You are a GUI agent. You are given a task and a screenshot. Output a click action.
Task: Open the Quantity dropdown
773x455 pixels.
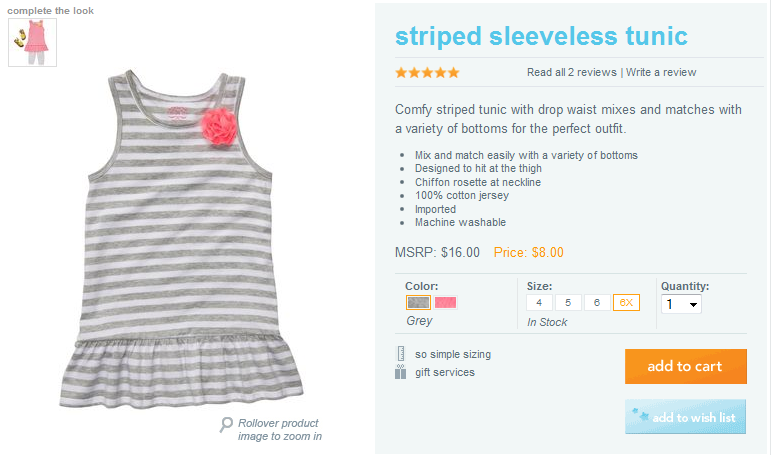(681, 304)
